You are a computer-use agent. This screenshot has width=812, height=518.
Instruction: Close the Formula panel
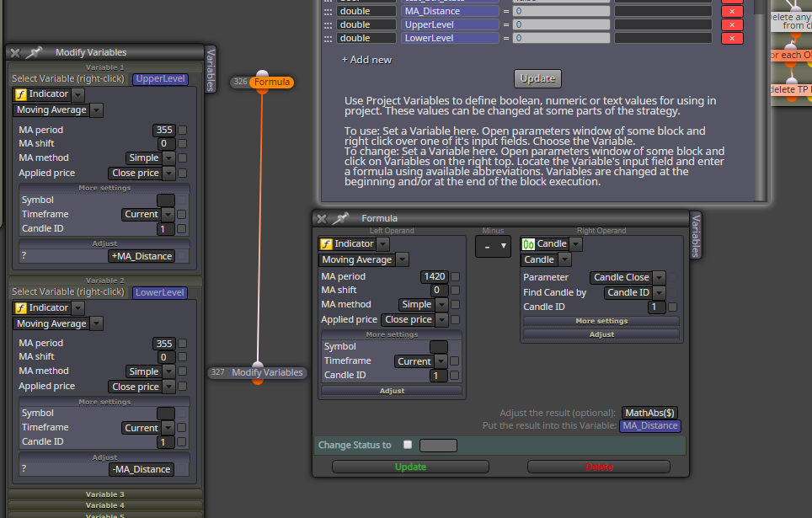click(x=322, y=219)
